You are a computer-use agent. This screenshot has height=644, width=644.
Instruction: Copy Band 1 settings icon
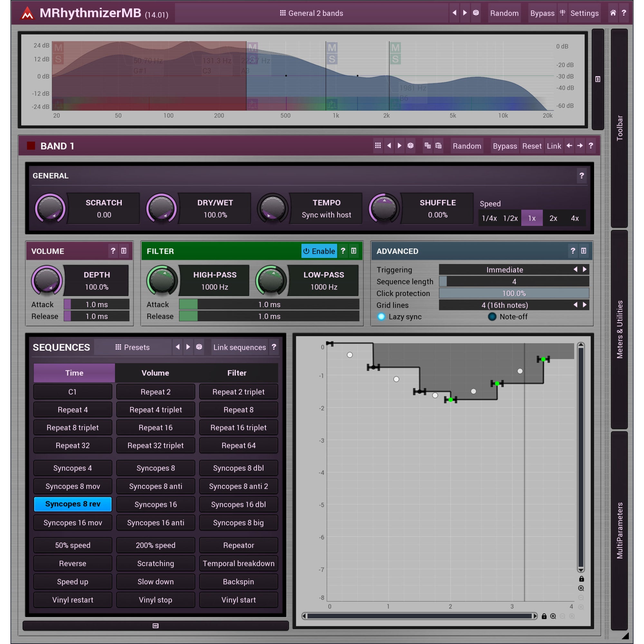pos(427,146)
